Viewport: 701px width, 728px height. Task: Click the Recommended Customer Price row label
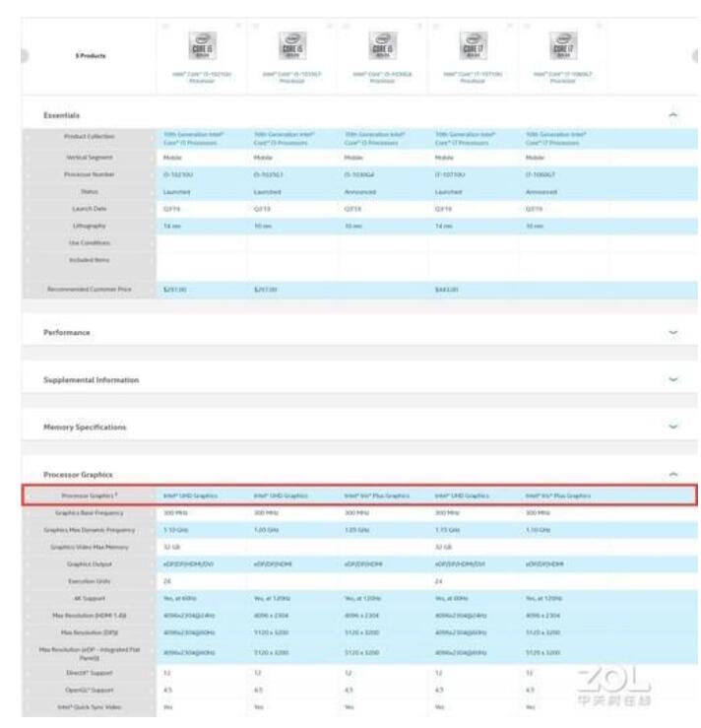(90, 289)
